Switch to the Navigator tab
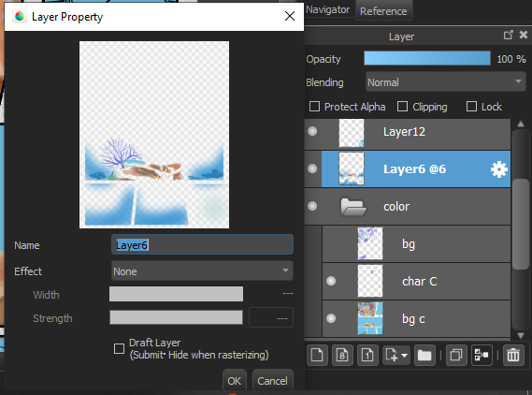The height and width of the screenshot is (395, 532). click(328, 9)
